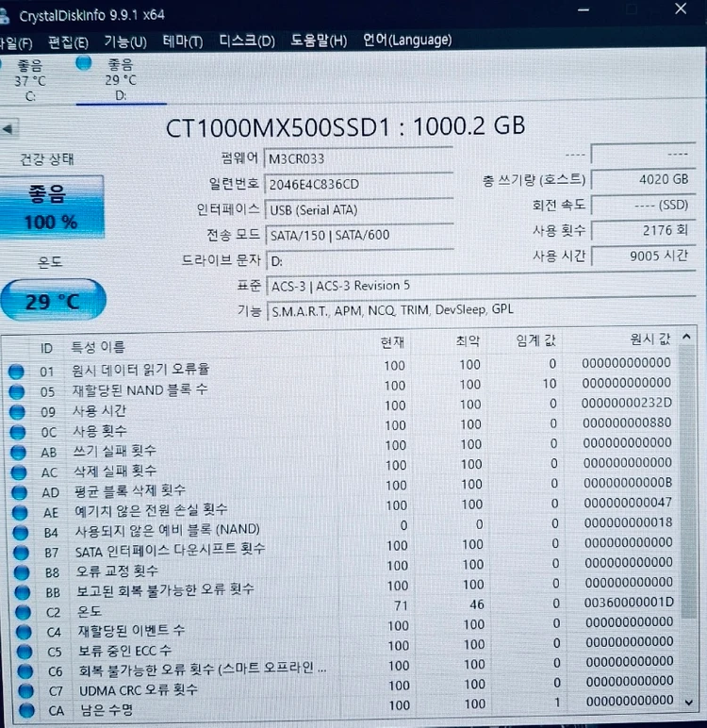
Task: Open the 언어(Language) menu
Action: click(x=407, y=40)
